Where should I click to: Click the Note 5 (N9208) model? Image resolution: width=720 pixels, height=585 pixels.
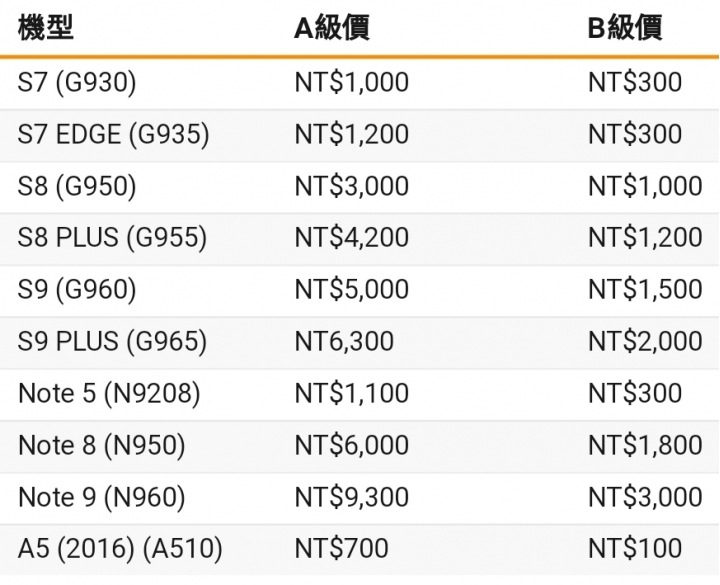pyautogui.click(x=109, y=394)
